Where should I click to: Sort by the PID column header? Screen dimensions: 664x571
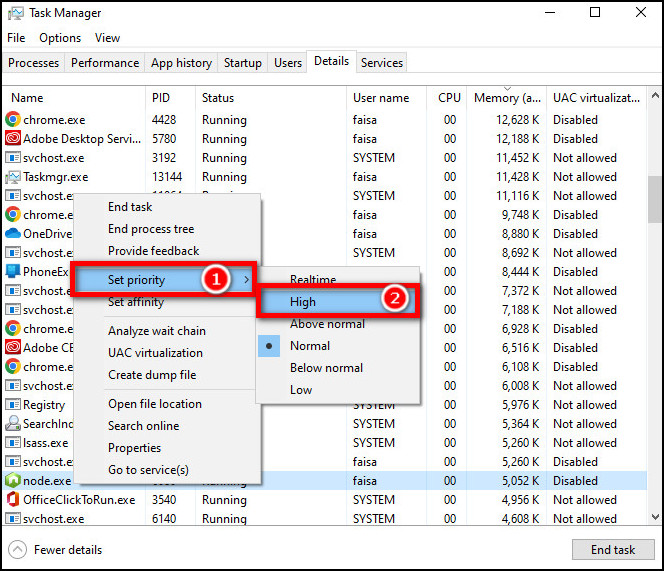(171, 98)
